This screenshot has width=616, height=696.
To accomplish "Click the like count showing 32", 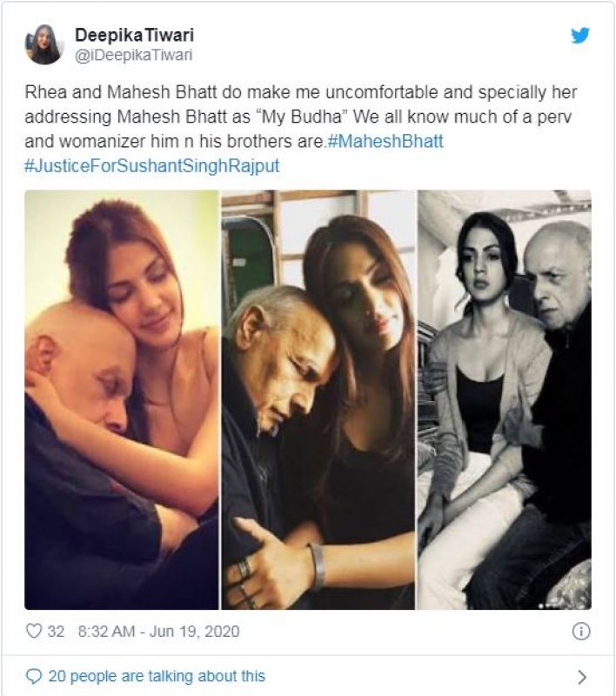I will 57,631.
